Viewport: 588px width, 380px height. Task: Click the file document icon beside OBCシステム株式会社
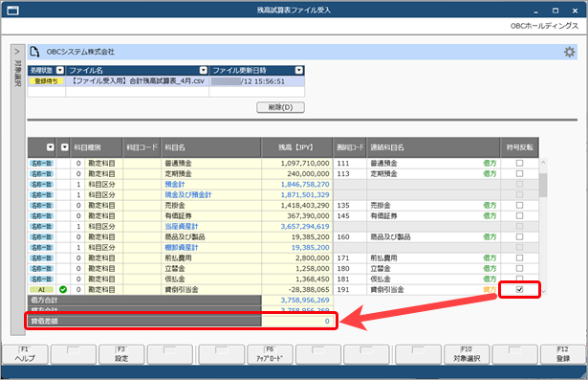(x=34, y=52)
